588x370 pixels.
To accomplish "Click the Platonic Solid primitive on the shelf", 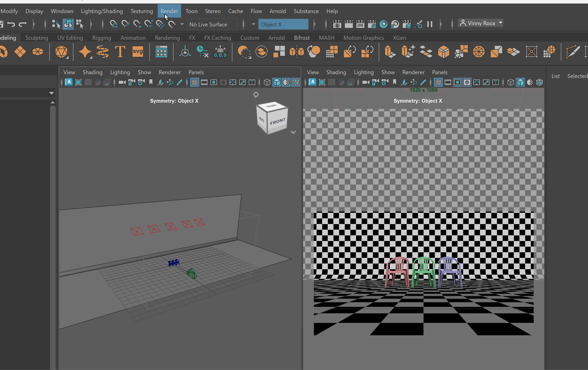I will pyautogui.click(x=62, y=52).
